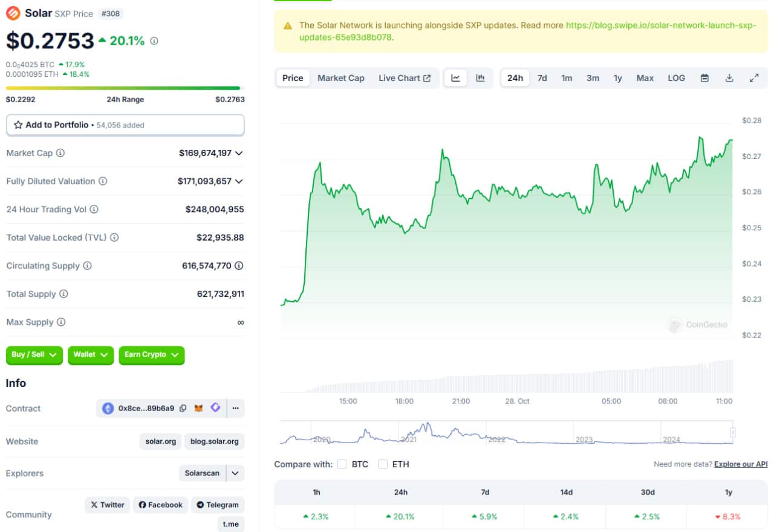Screen dimensions: 774x532
Task: Select the 1m chart timeframe
Action: 567,78
